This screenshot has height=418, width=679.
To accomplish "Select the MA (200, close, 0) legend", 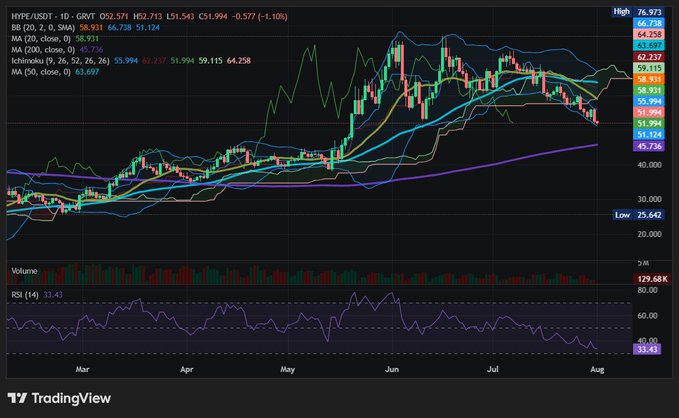I will [x=43, y=50].
